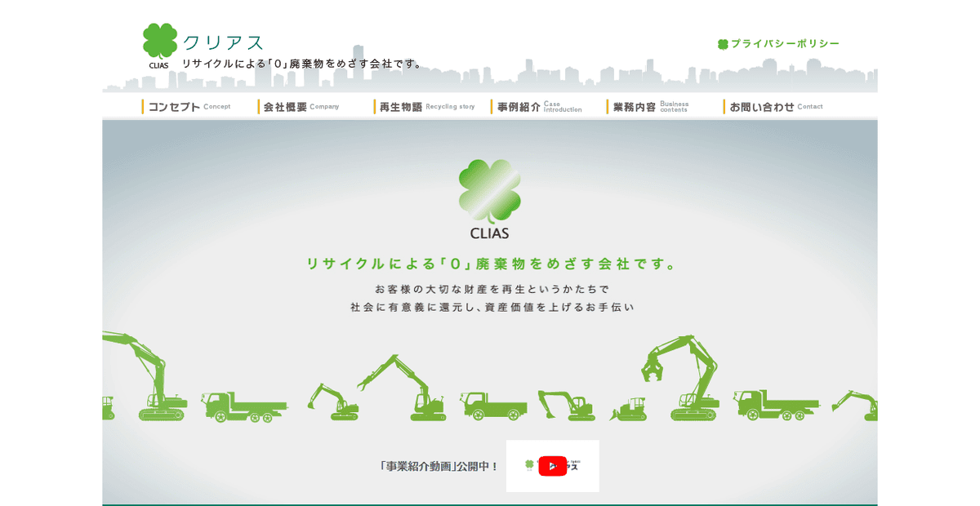This screenshot has width=980, height=506.
Task: Open the 業務内容 Business contents menu item
Action: tap(647, 105)
